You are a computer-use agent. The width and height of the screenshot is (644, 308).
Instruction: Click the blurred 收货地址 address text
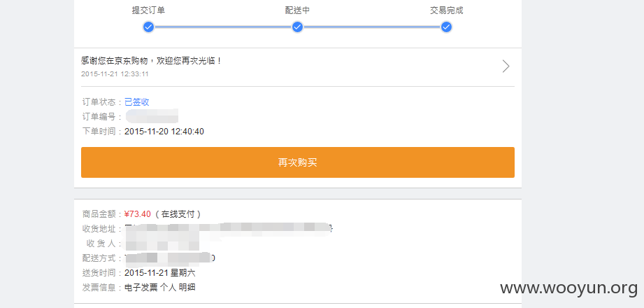229,229
